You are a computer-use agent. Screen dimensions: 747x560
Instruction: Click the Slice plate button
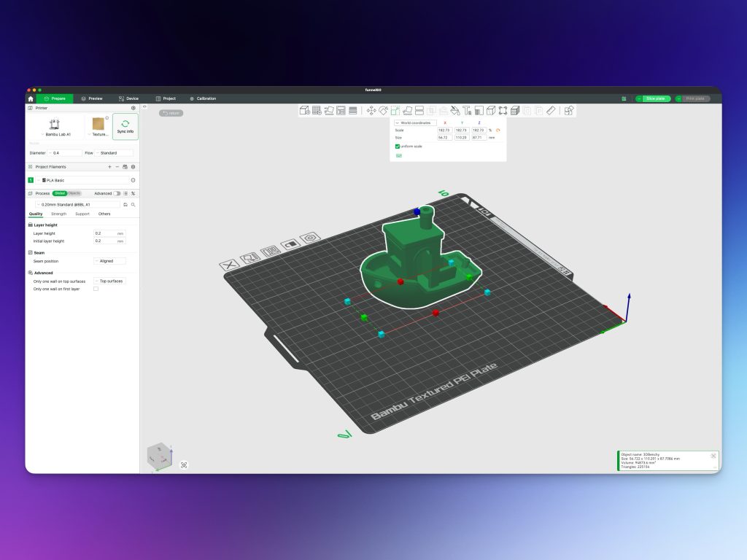653,98
